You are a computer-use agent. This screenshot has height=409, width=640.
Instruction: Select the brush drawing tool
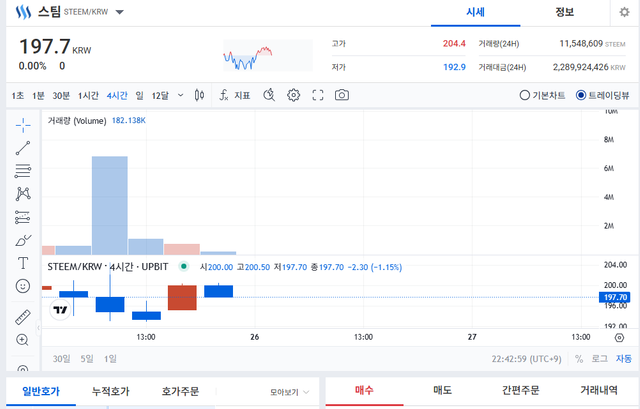tap(23, 240)
